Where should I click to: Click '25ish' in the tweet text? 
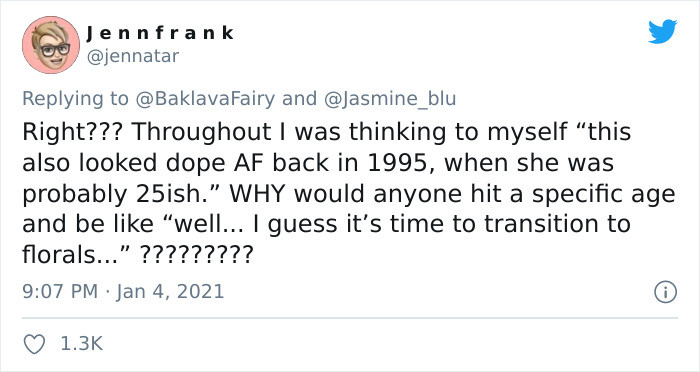coord(172,194)
